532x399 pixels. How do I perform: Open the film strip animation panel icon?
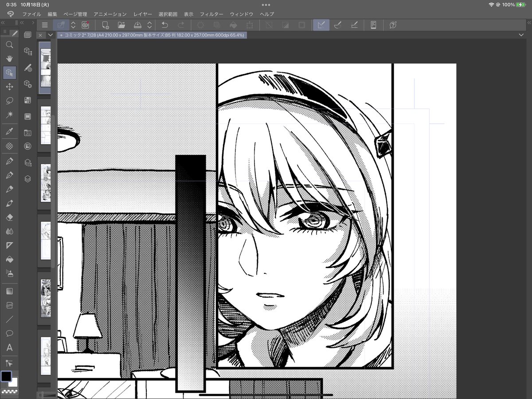pos(27,117)
